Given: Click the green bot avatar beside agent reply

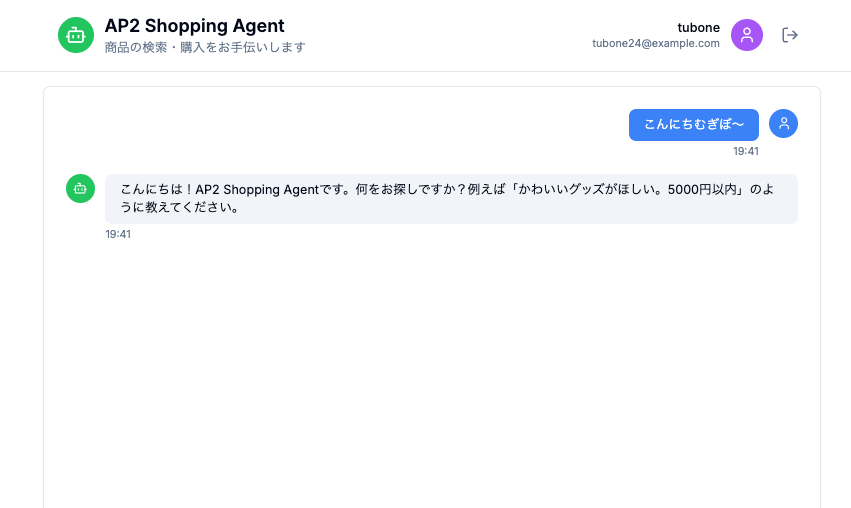Looking at the screenshot, I should [x=80, y=188].
